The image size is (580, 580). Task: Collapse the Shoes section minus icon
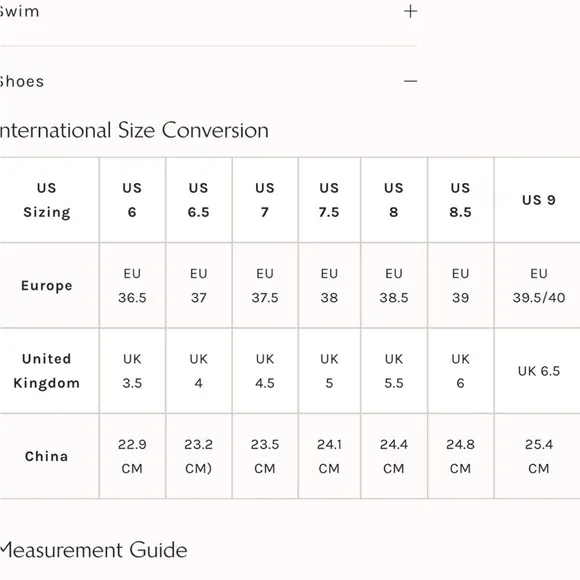pos(410,81)
